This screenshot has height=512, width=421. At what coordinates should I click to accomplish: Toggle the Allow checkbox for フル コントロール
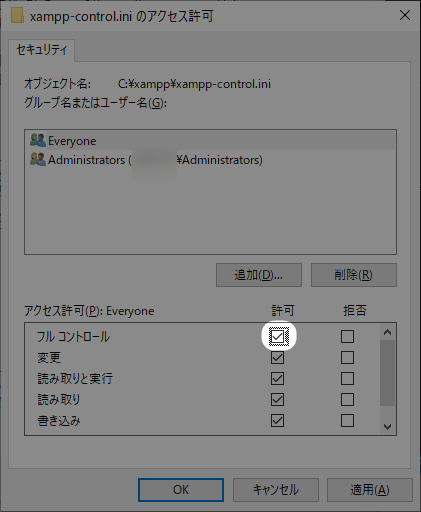[277, 336]
